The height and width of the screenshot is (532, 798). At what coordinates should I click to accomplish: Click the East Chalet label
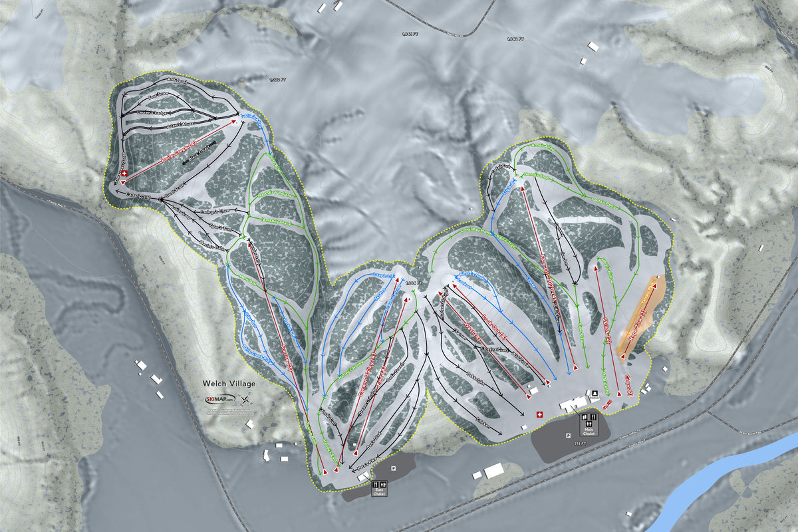pyautogui.click(x=379, y=491)
